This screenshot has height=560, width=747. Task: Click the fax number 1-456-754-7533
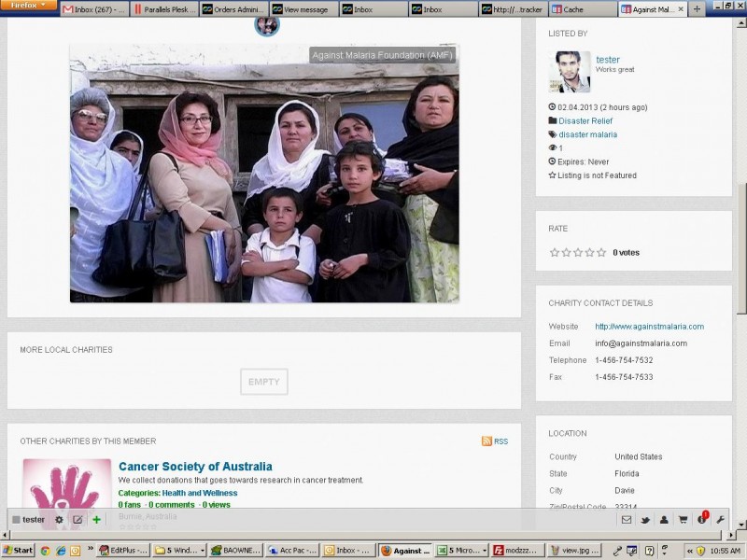coord(624,377)
